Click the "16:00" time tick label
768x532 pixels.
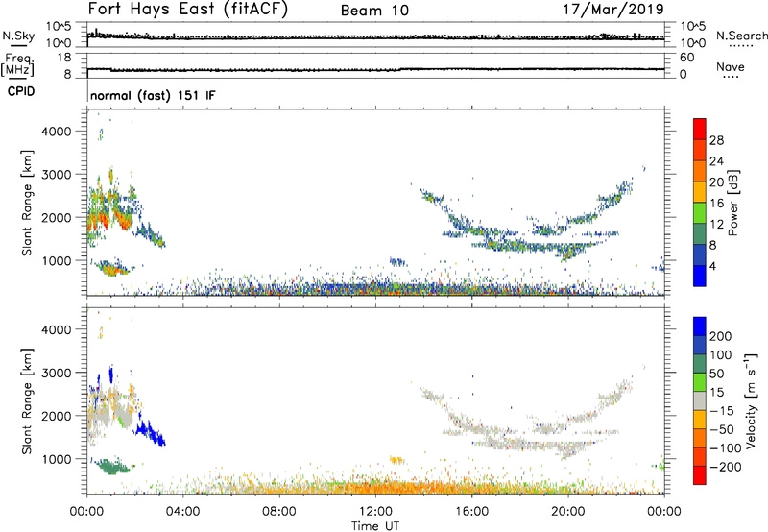point(471,512)
